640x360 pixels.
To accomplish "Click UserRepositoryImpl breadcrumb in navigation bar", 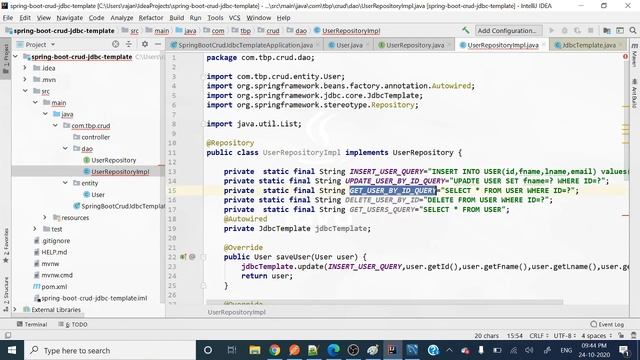I will 351,31.
